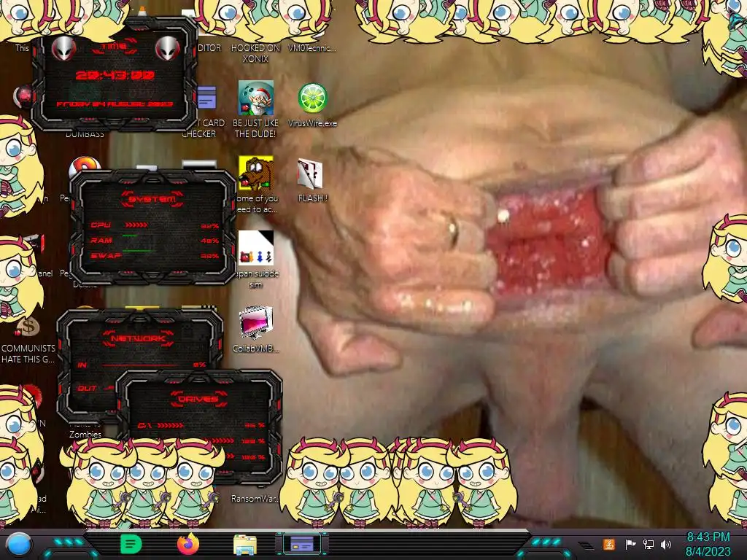Click the DRIVES widget title
Screen dimensions: 747x560
click(198, 399)
